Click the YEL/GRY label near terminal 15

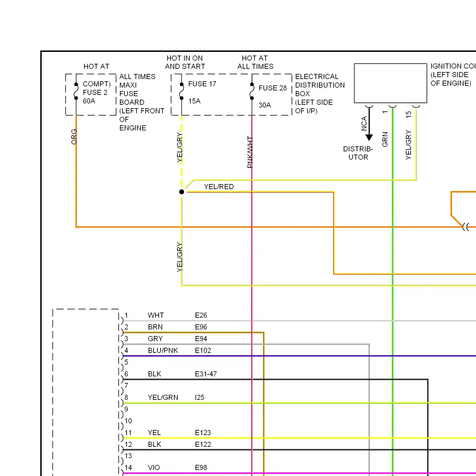pos(408,145)
